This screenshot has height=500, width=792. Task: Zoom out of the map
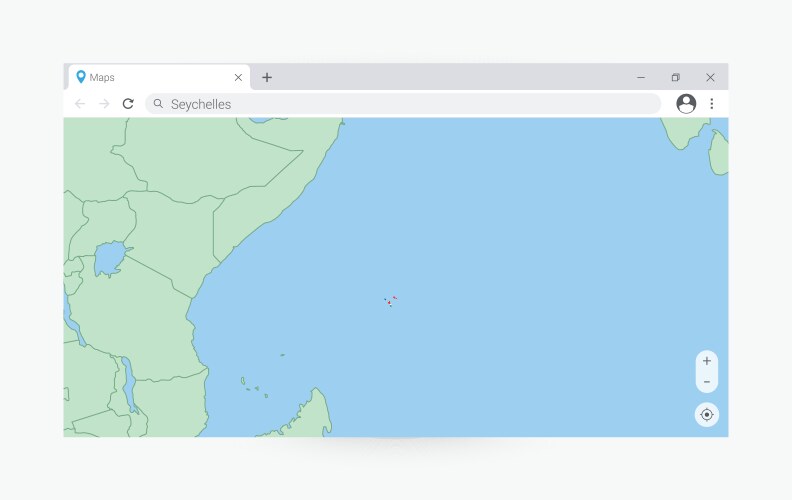(x=707, y=382)
